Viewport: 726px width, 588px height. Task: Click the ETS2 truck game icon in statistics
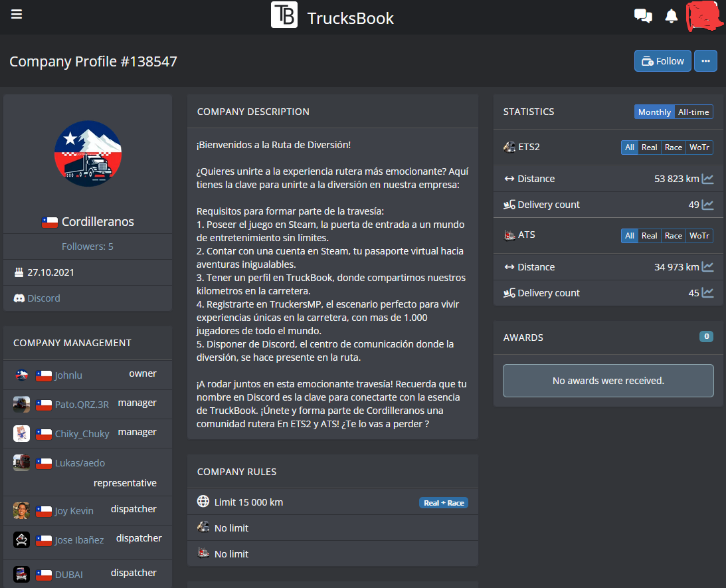509,147
